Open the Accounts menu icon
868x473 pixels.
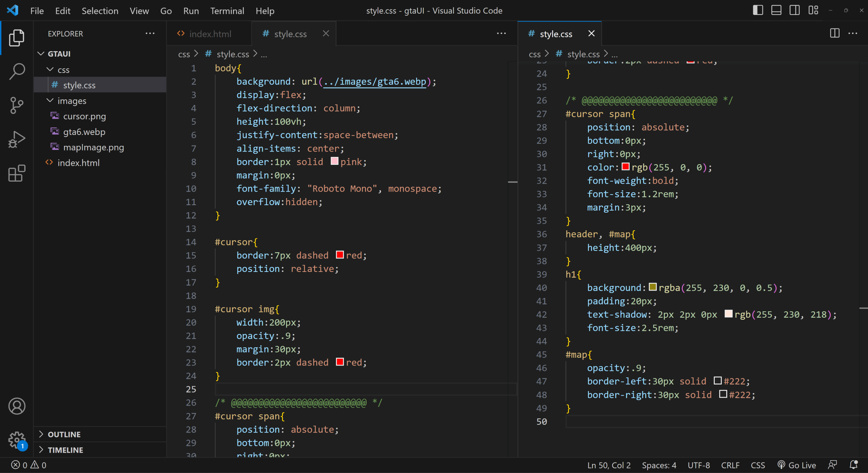[x=17, y=406]
